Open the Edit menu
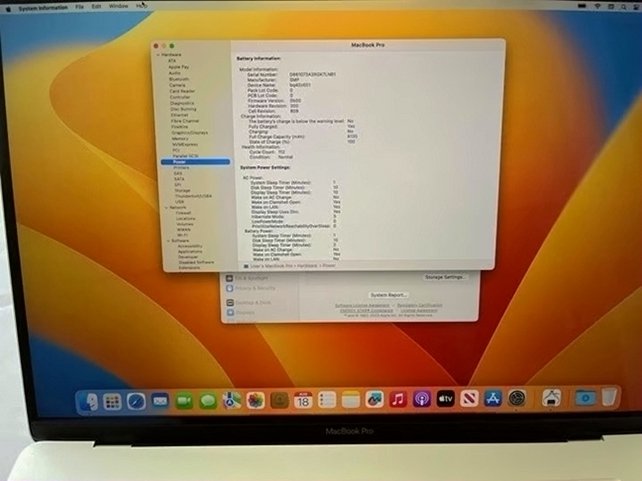 tap(96, 7)
